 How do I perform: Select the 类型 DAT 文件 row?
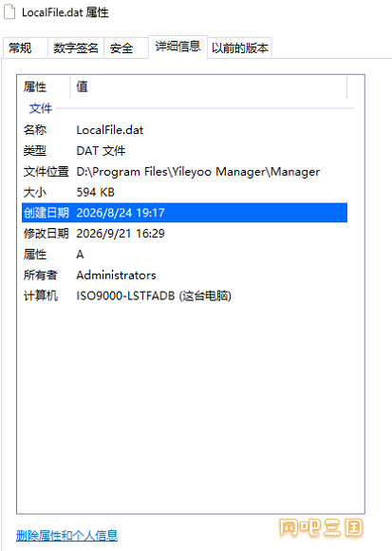[x=184, y=151]
